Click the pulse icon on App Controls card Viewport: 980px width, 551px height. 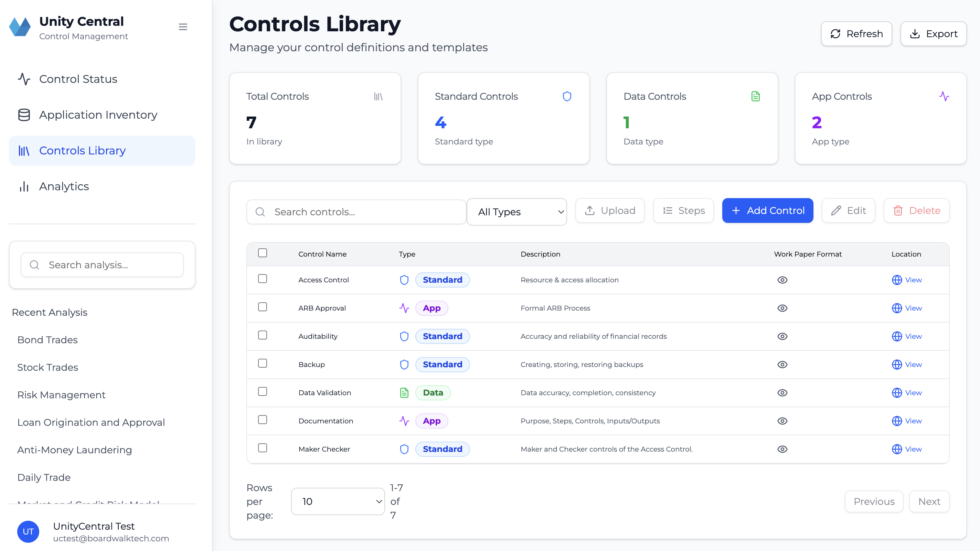coord(944,96)
